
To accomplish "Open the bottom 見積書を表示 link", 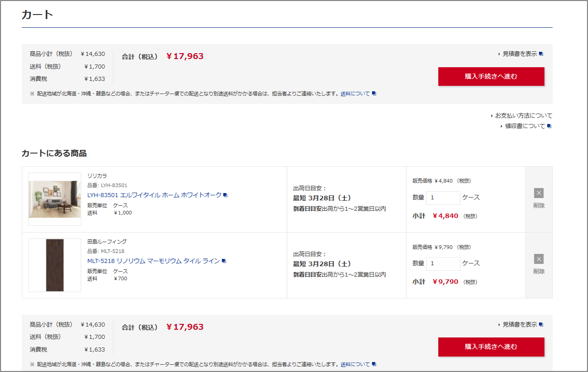I will coord(519,324).
